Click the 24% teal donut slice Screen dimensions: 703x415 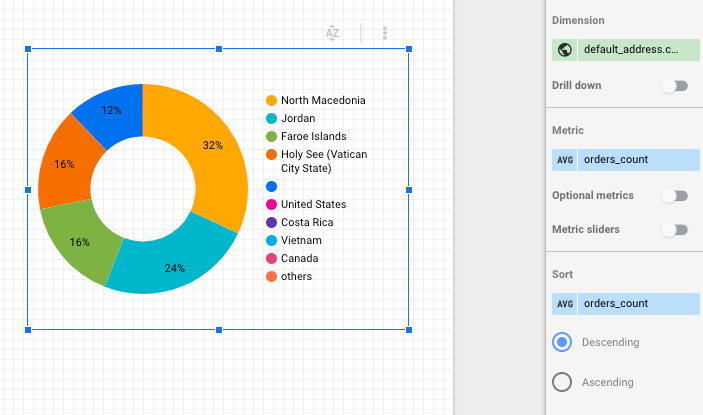174,268
